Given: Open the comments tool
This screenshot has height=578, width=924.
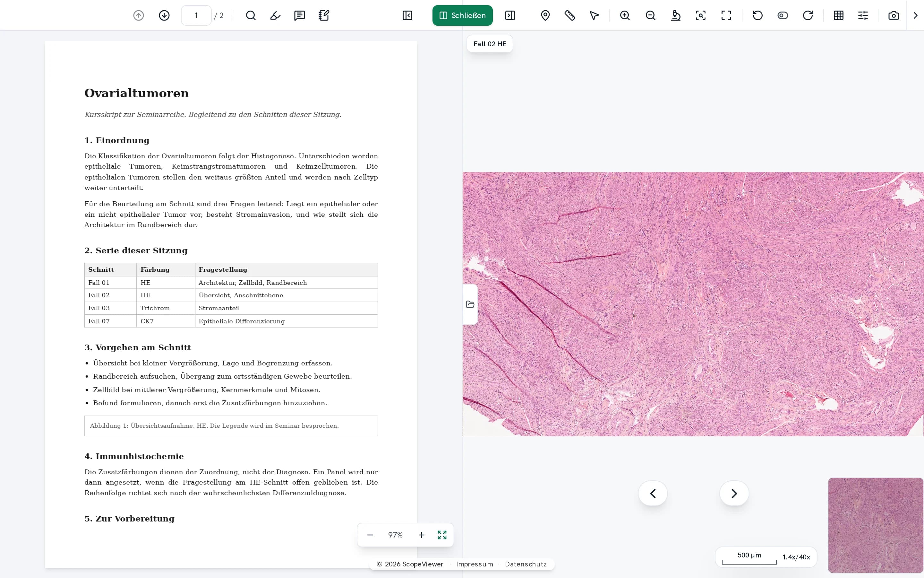Looking at the screenshot, I should point(300,15).
